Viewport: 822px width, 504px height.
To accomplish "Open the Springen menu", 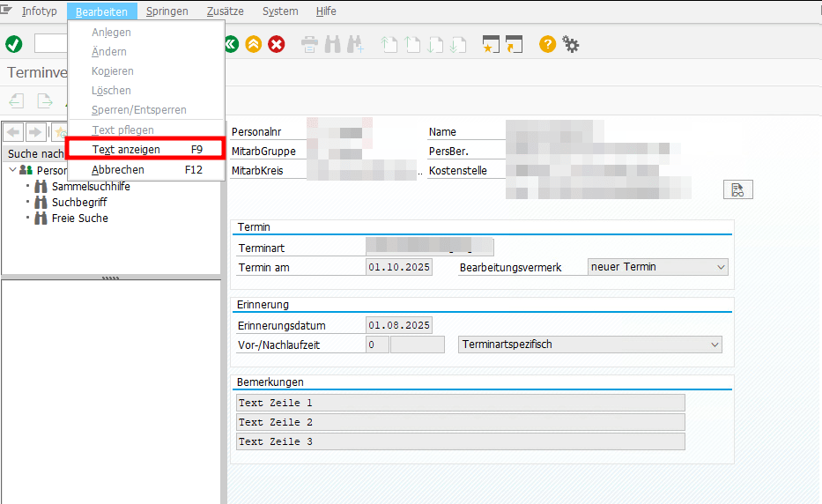I will click(167, 11).
